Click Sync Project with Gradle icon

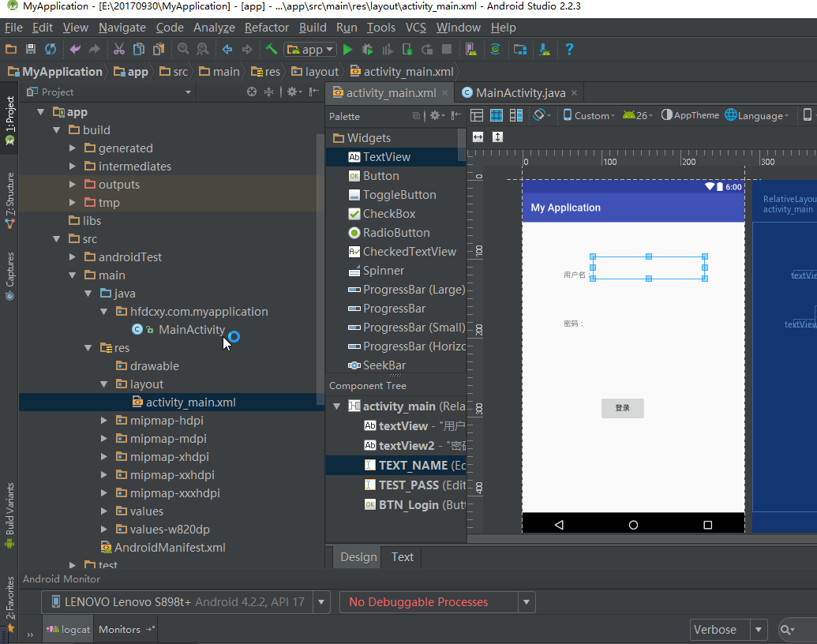[495, 50]
